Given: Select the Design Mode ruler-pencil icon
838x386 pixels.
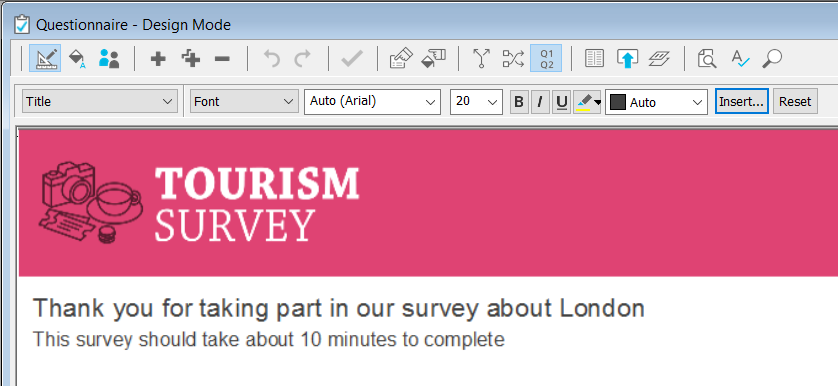Looking at the screenshot, I should pos(45,58).
